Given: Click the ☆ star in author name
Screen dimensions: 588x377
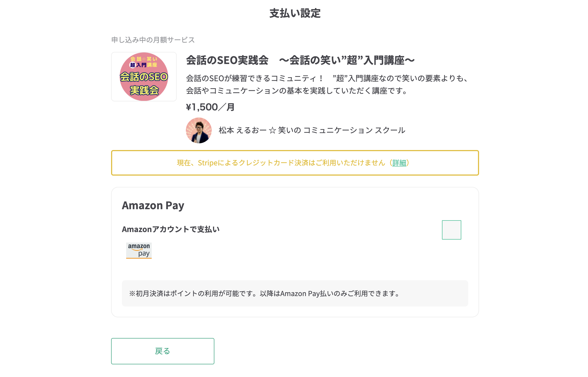Looking at the screenshot, I should 272,130.
